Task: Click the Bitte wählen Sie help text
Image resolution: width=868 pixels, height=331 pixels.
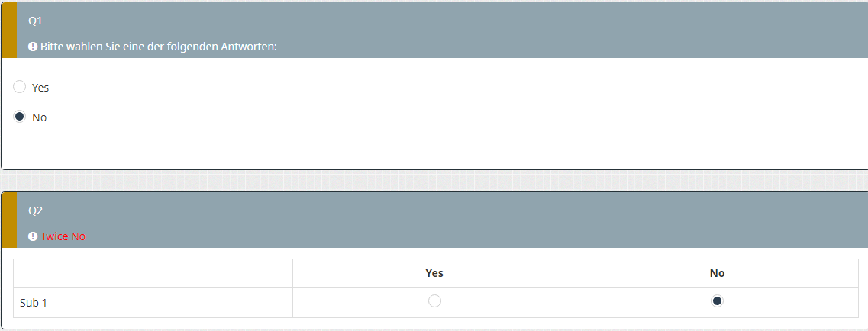Action: click(x=158, y=47)
